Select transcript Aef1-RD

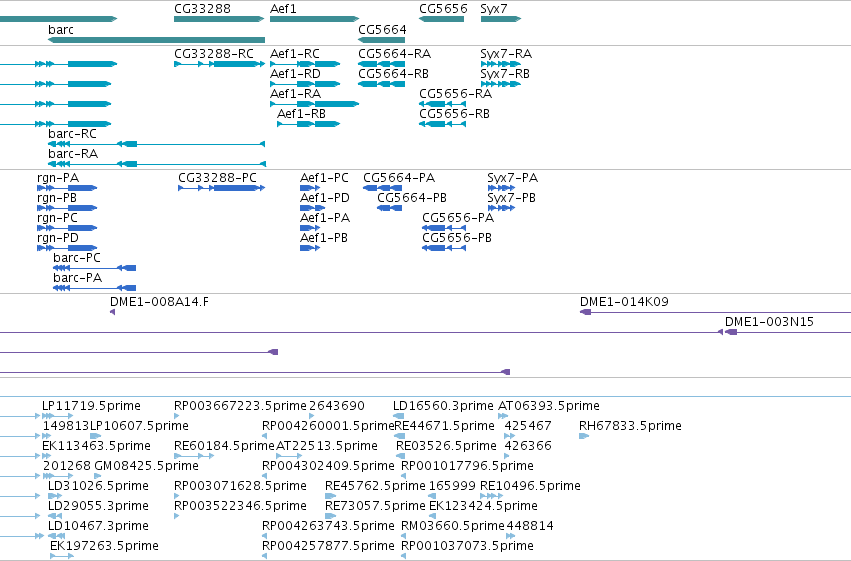coord(295,74)
